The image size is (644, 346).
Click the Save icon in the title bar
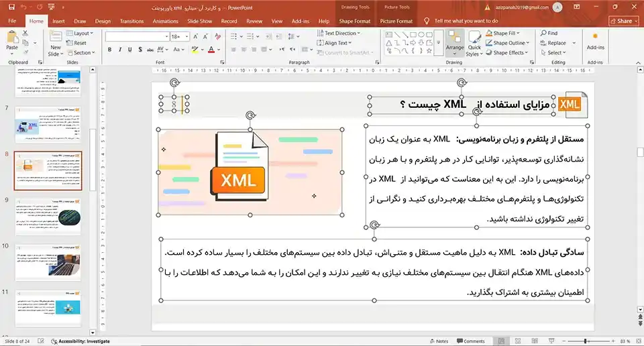[x=11, y=7]
